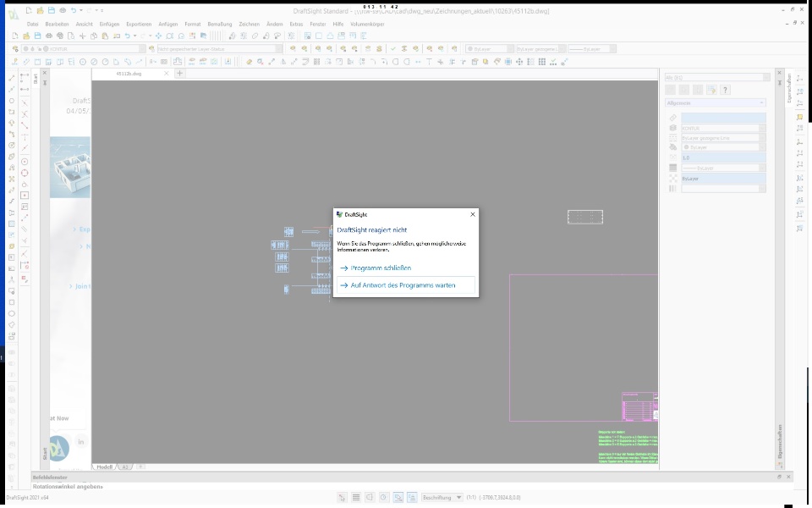Toggle the entity snap icon in status bar
Screen dimensions: 812x508
click(x=398, y=498)
